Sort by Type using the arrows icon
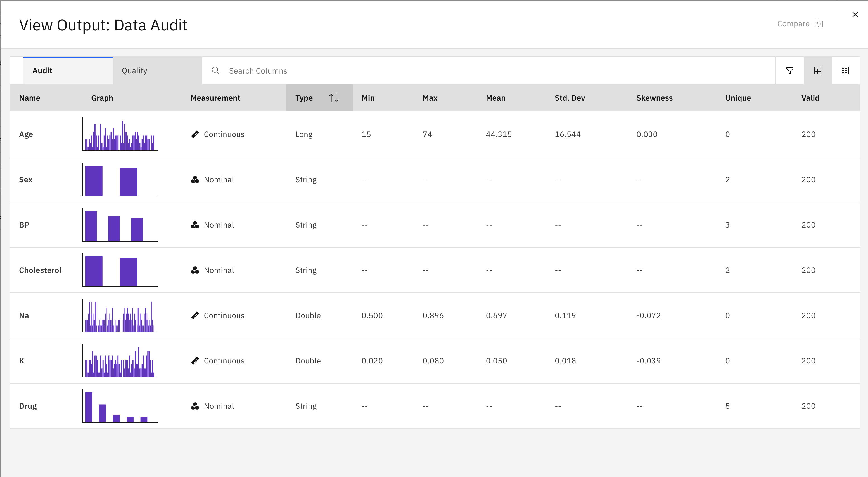The height and width of the screenshot is (477, 868). click(334, 98)
